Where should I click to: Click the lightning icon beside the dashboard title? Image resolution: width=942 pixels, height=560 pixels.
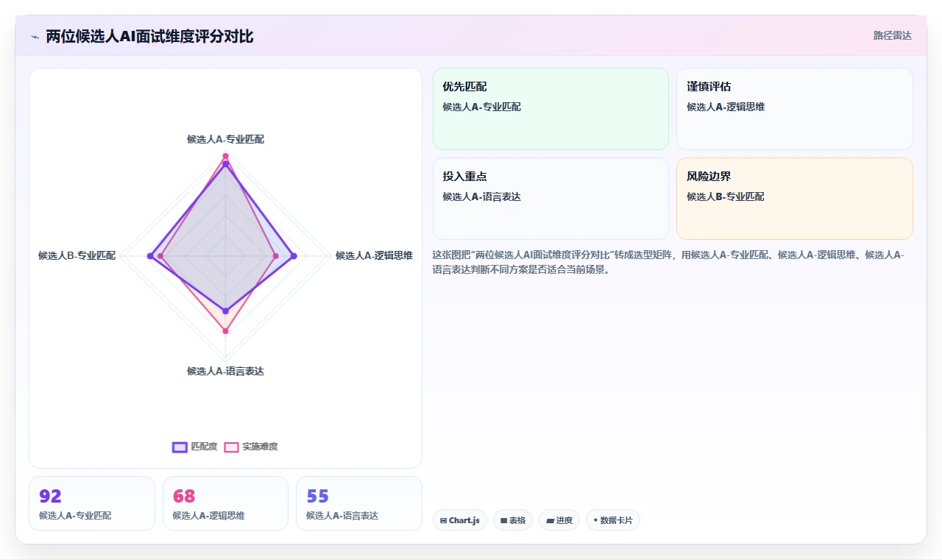click(x=35, y=37)
